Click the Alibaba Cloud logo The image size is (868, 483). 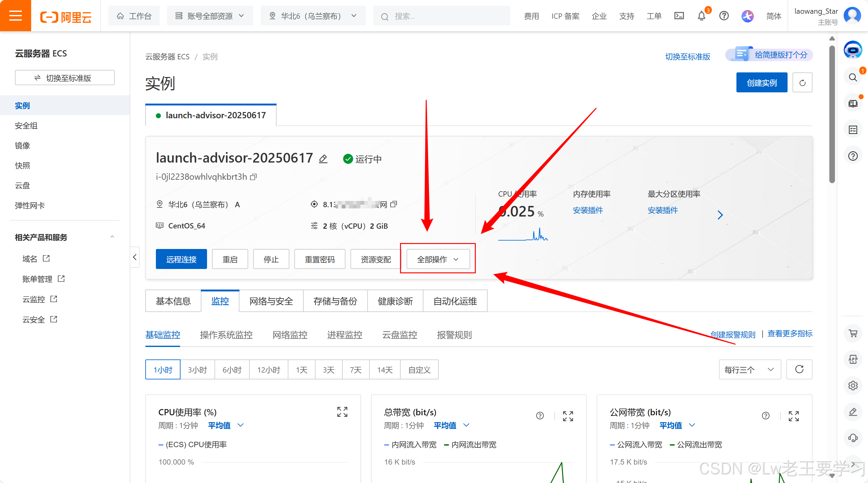tap(66, 16)
